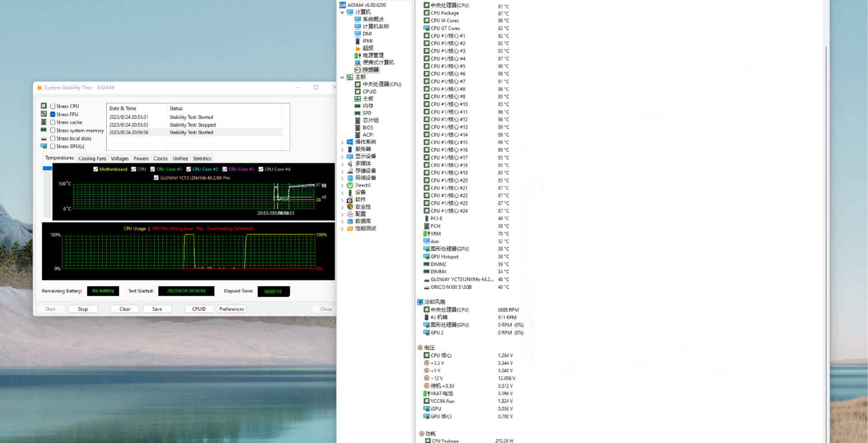Viewport: 868px width, 443px height.
Task: Click the blue temperature graph scale slider
Action: click(x=47, y=168)
